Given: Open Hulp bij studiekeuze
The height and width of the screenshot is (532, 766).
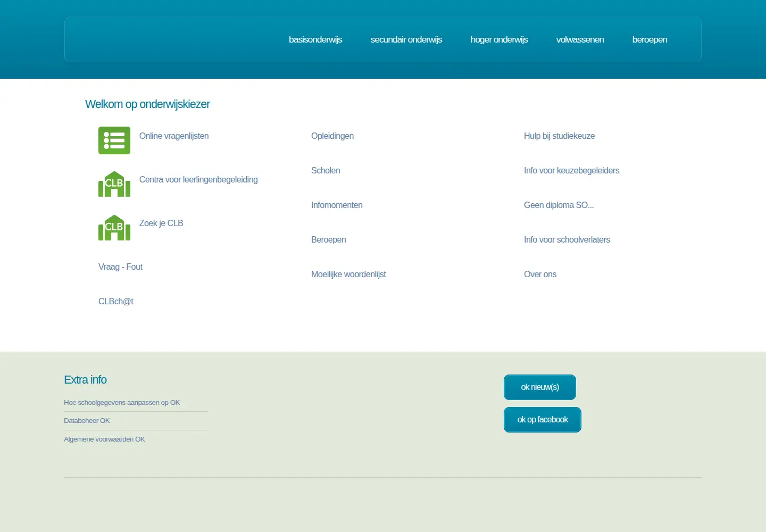Looking at the screenshot, I should click(x=559, y=136).
